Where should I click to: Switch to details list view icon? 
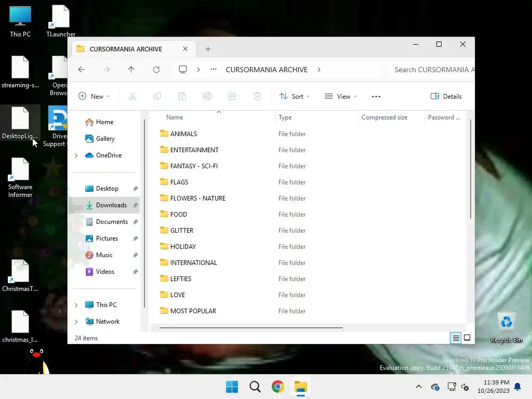456,338
